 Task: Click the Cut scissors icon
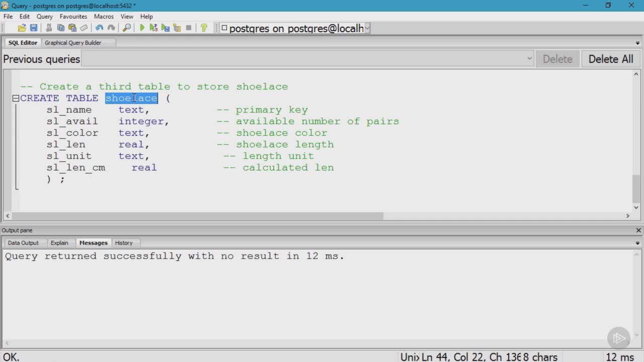[49, 28]
